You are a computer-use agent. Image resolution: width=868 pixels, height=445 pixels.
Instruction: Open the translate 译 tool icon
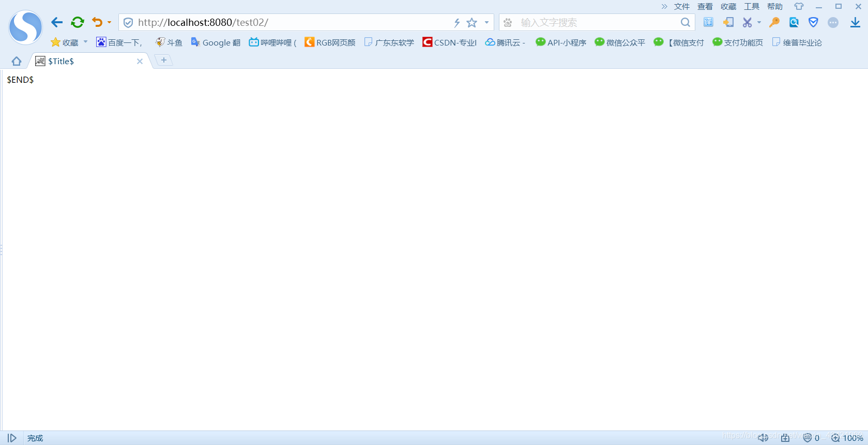coord(708,22)
